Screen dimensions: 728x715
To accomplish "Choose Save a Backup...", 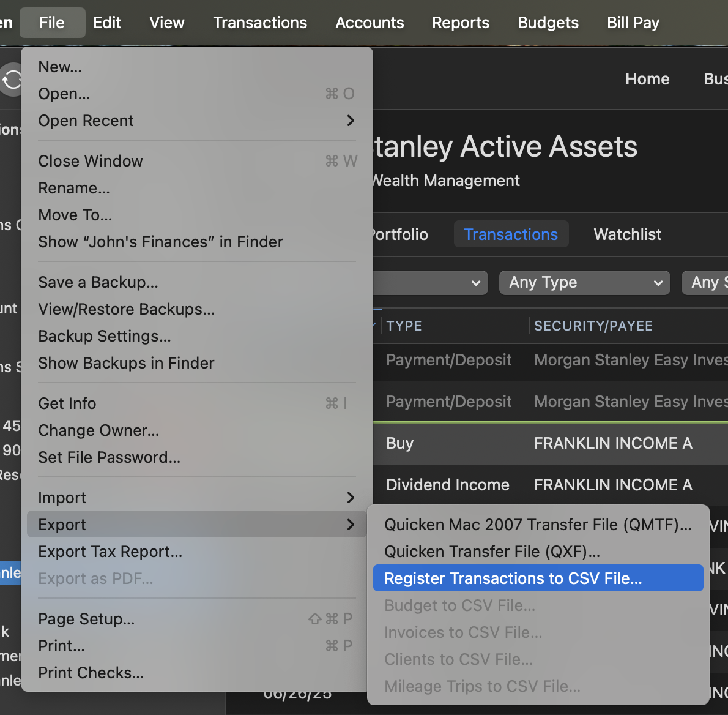I will coord(197,282).
